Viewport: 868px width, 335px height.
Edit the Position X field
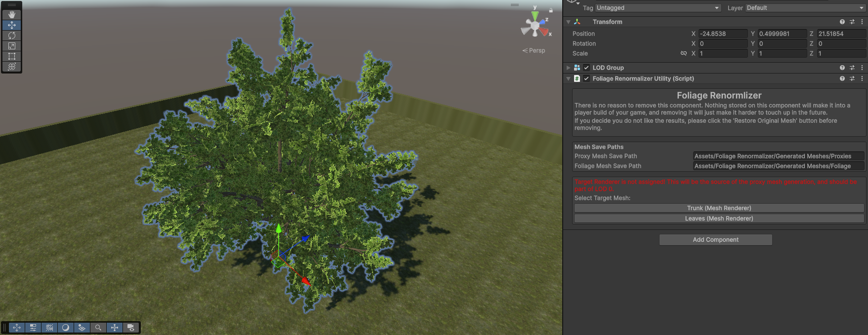(723, 34)
